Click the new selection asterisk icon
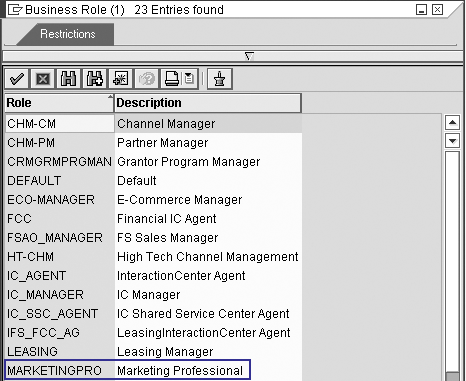The image size is (466, 381). click(120, 79)
